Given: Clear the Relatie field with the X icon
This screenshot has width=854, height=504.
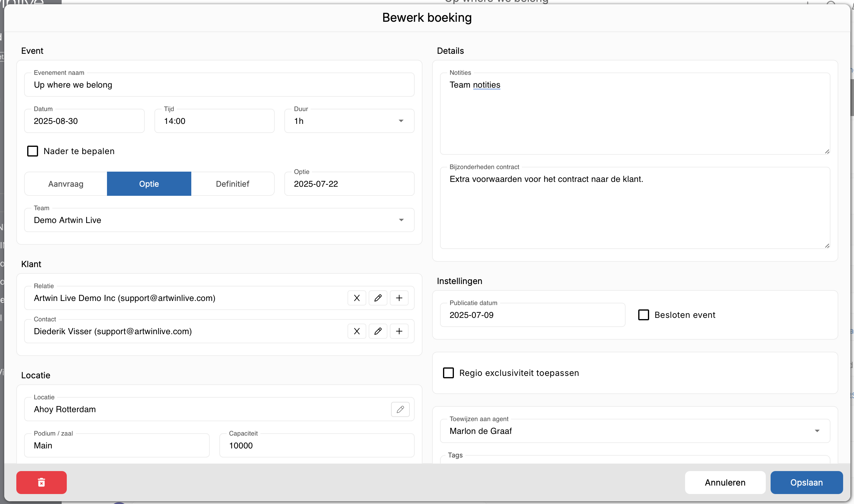Looking at the screenshot, I should pos(357,298).
